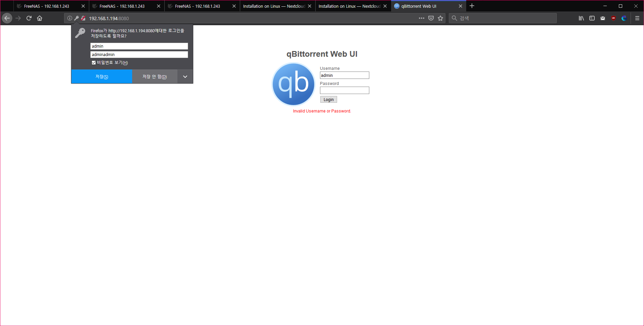Close the third FreeNAS tab
This screenshot has width=644, height=326.
point(234,6)
